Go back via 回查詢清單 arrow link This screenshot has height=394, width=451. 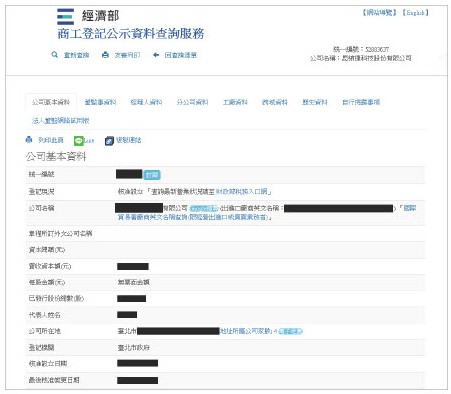[175, 55]
